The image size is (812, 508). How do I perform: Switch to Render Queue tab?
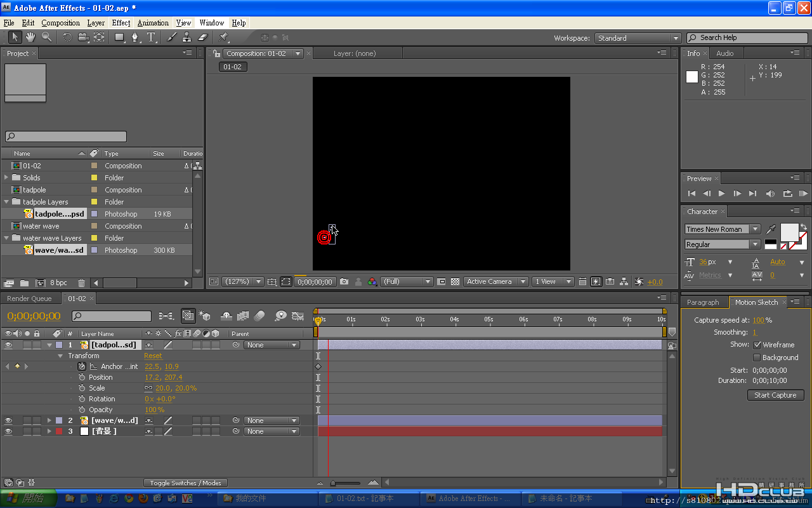pos(29,298)
